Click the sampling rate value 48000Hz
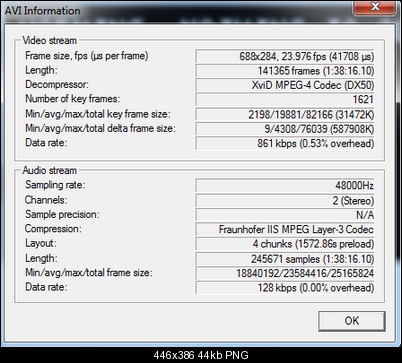 pos(285,185)
